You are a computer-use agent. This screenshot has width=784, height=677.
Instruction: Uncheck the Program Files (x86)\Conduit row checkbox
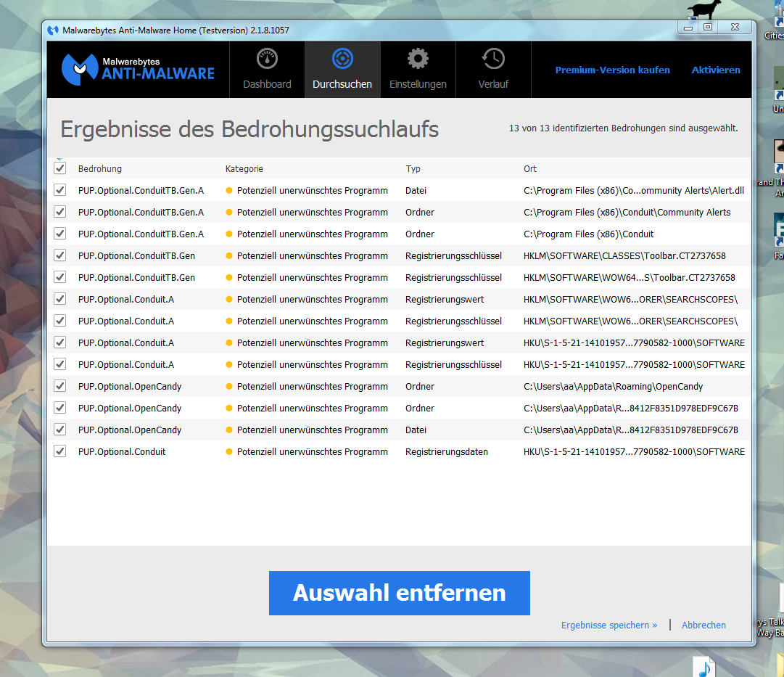click(x=60, y=234)
